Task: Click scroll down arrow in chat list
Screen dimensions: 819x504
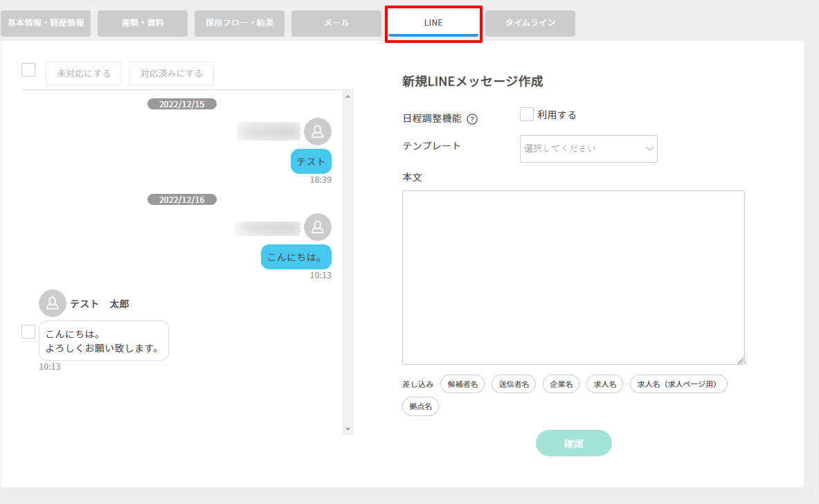Action: pos(348,429)
